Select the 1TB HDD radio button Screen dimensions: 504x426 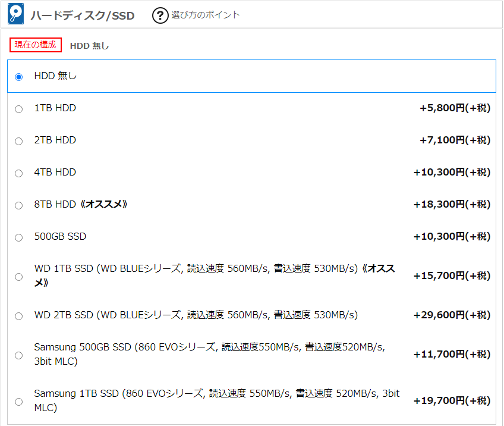pos(18,109)
